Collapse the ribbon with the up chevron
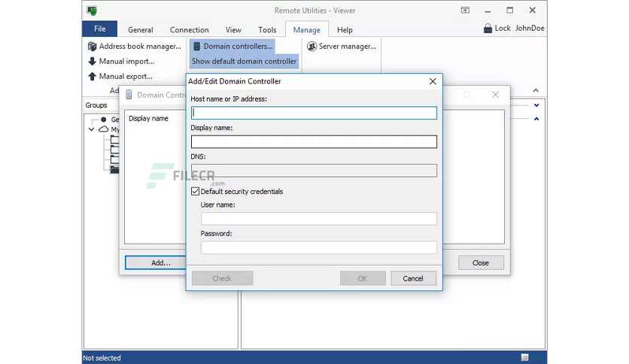 [536, 90]
